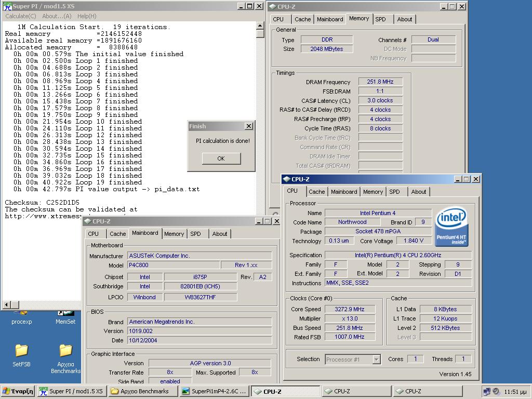Viewport: 532px width, 399px height.
Task: Click the memory Size 2048 MBytes field
Action: point(326,49)
